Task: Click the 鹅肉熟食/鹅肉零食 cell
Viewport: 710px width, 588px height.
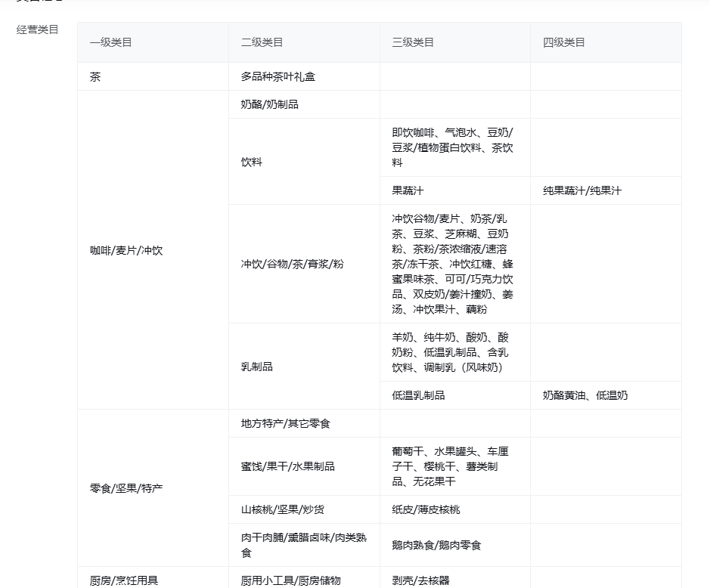Action: point(436,545)
